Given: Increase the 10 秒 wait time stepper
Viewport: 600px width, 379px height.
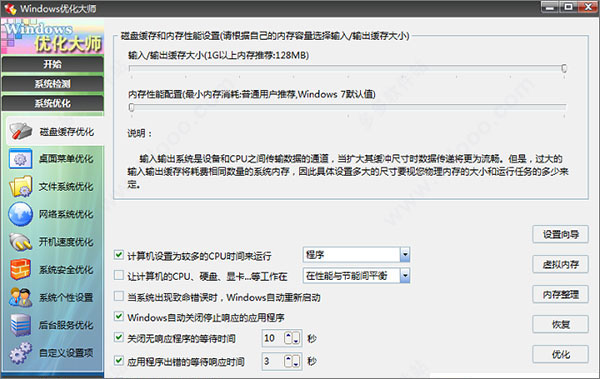Looking at the screenshot, I should click(289, 338).
